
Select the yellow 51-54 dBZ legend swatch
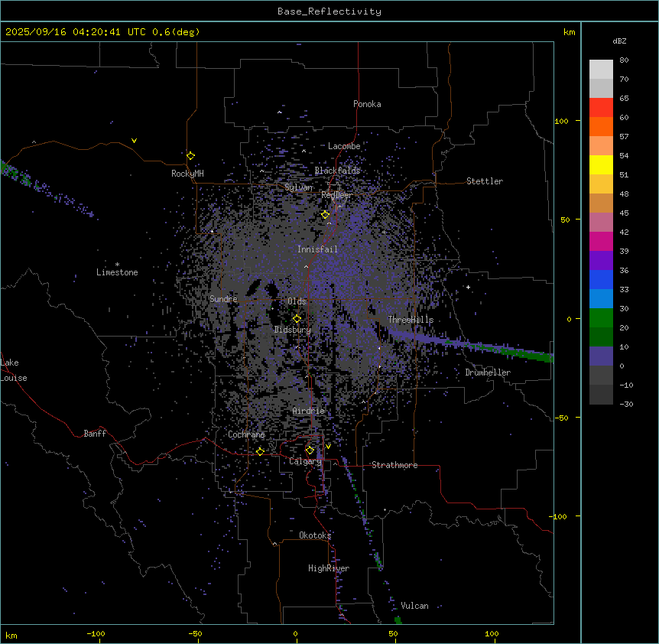click(601, 164)
